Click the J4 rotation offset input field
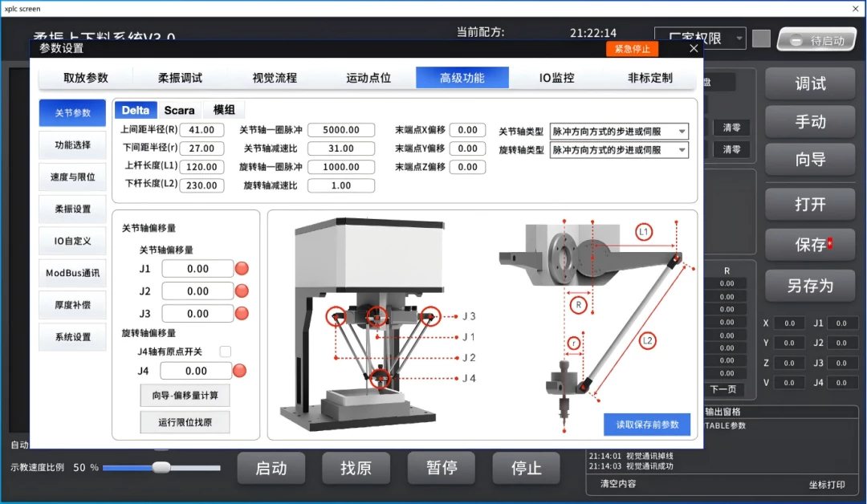The height and width of the screenshot is (504, 867). [x=196, y=371]
